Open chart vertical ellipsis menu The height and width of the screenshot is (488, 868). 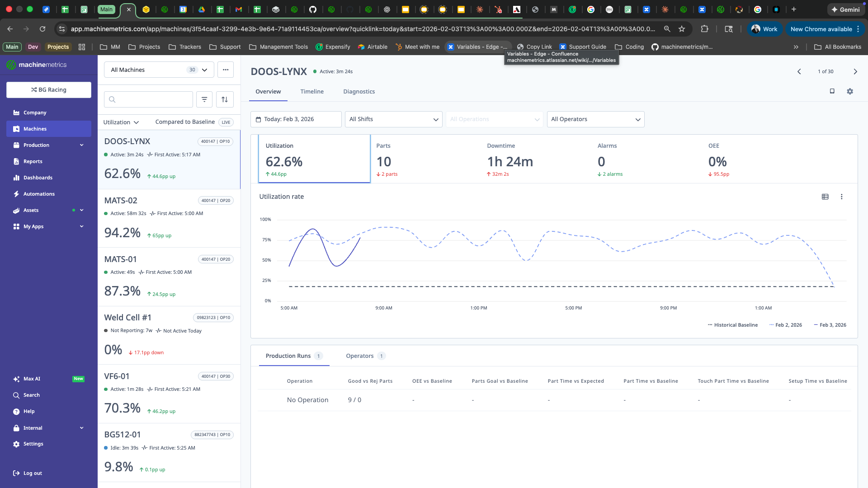point(841,197)
